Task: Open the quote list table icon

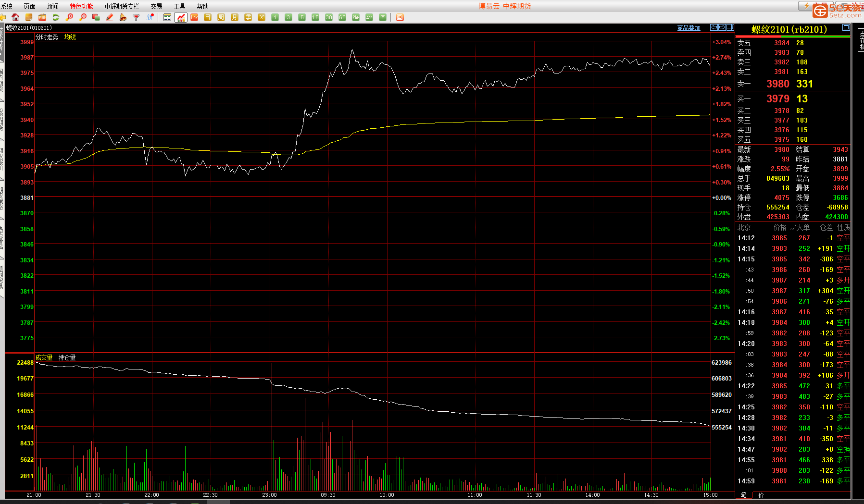Action: point(167,17)
